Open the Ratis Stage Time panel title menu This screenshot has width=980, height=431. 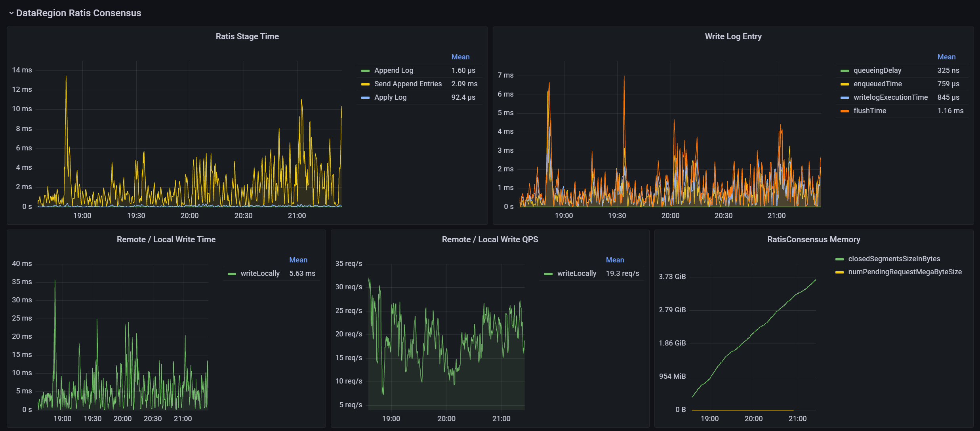pos(247,36)
